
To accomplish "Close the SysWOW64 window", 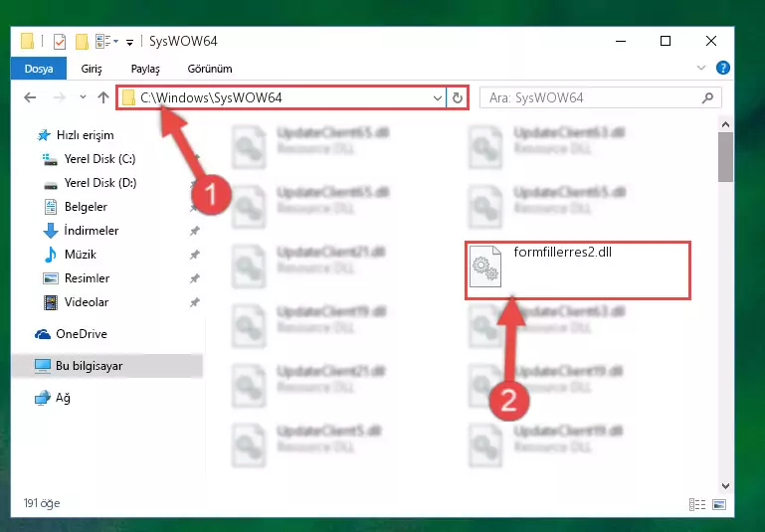I will [711, 41].
